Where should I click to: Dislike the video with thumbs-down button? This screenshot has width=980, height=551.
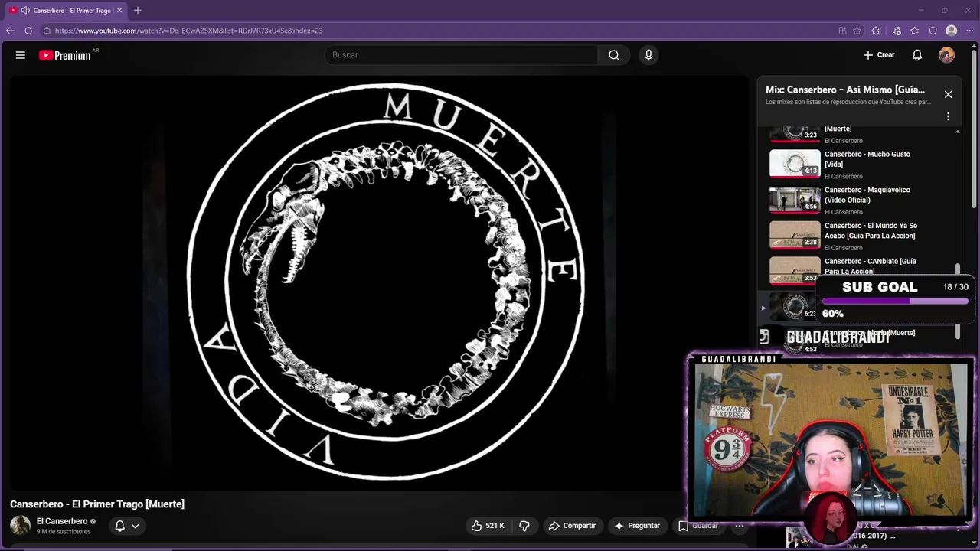524,526
